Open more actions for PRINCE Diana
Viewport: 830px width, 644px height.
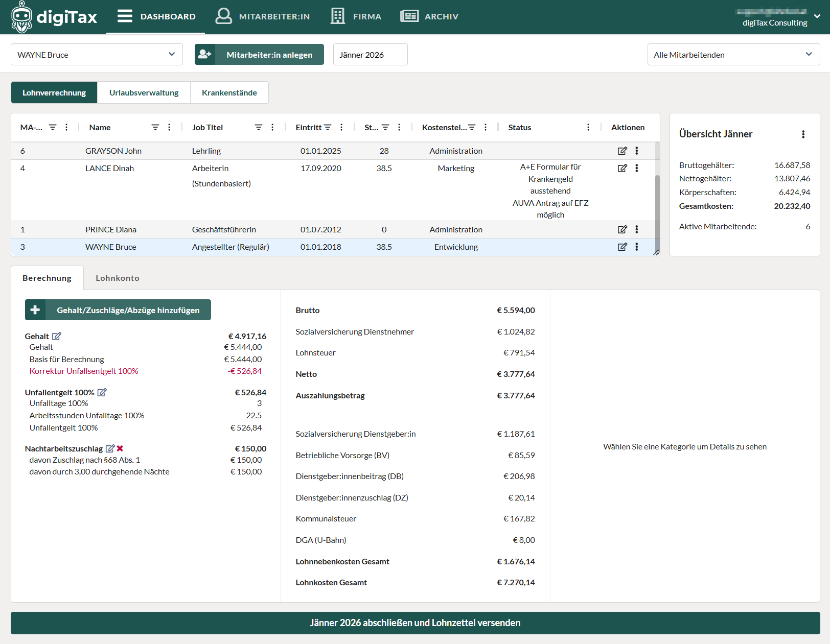[x=636, y=229]
